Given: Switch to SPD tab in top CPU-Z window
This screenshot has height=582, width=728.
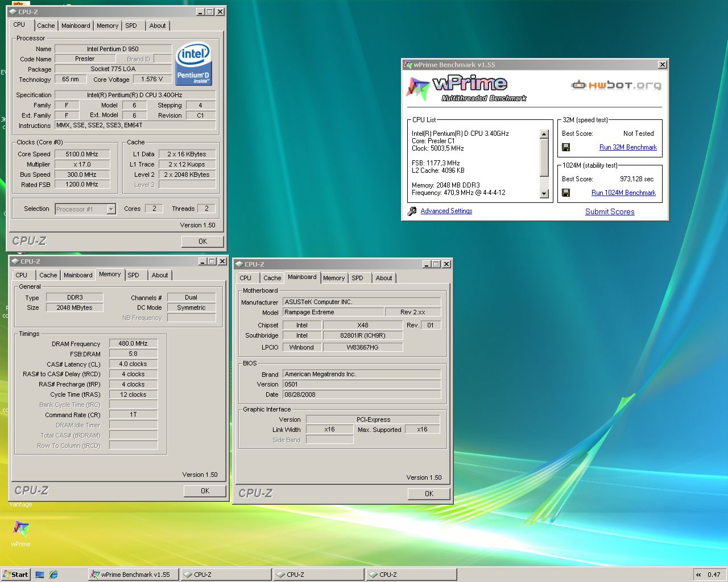Looking at the screenshot, I should point(131,26).
